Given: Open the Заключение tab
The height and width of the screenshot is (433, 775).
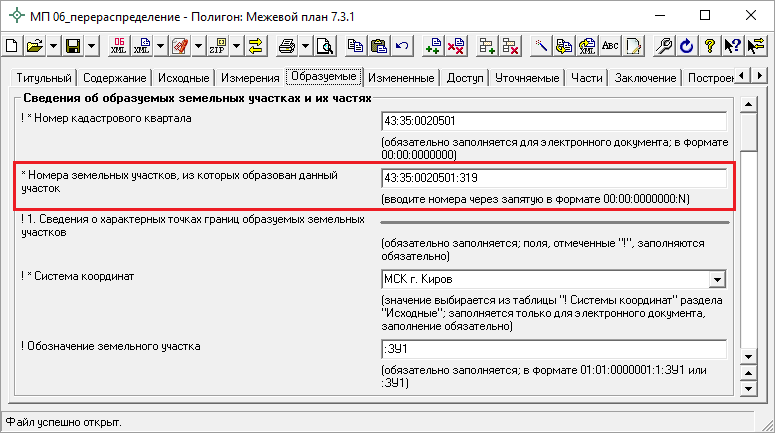Looking at the screenshot, I should pyautogui.click(x=646, y=78).
